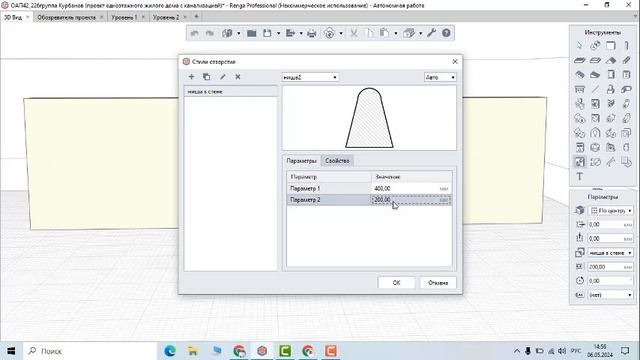Click the Undo arrow in main toolbar
The width and height of the screenshot is (640, 360).
195,33
